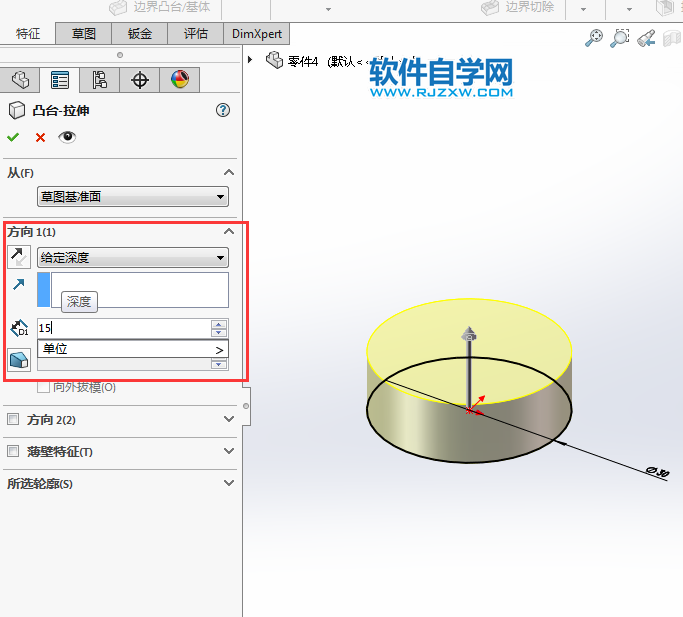Click the Section View icon
This screenshot has height=617, width=683.
click(672, 38)
